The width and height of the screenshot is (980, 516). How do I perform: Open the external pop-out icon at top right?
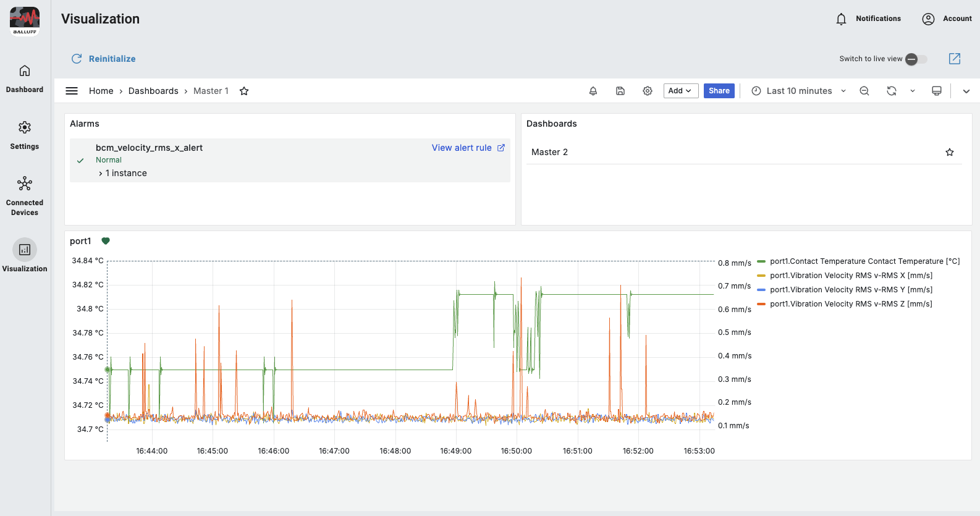[955, 59]
